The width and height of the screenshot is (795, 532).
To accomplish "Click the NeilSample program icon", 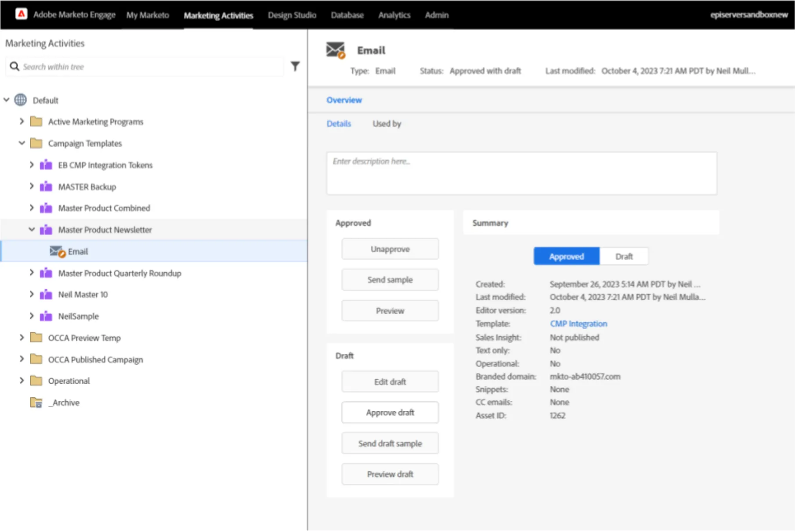I will click(46, 316).
